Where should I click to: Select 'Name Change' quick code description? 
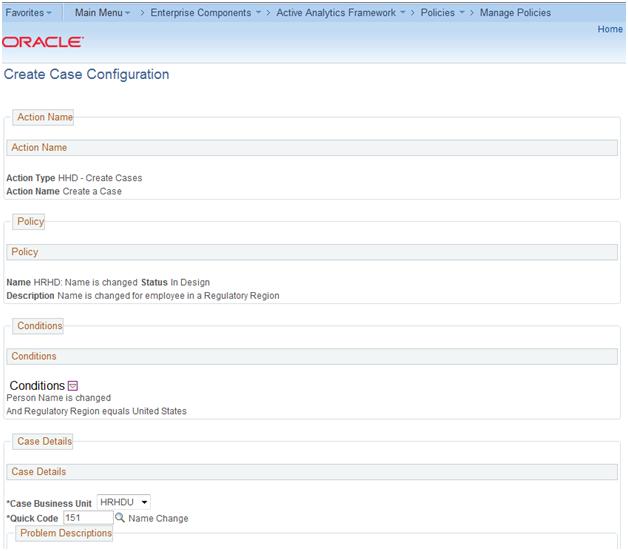[x=158, y=519]
